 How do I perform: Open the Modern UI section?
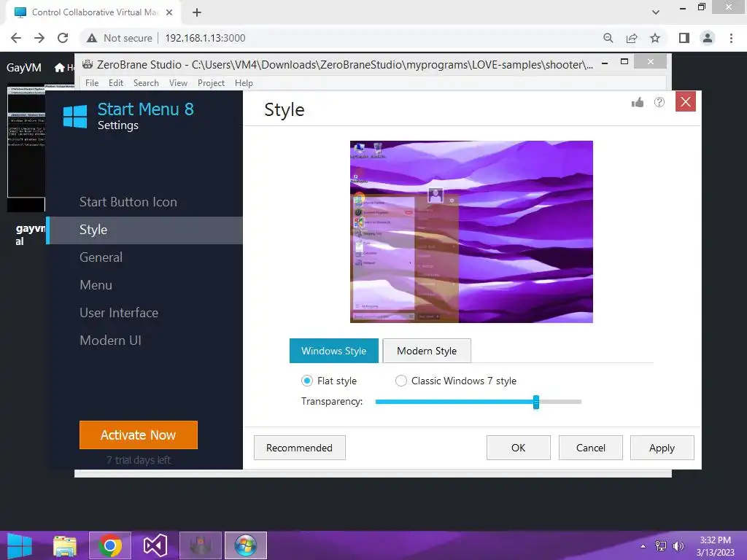point(110,341)
